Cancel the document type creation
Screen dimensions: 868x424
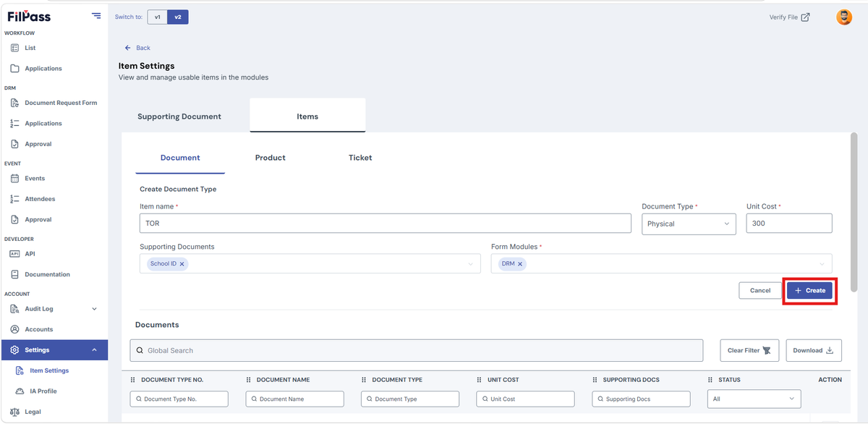tap(760, 290)
